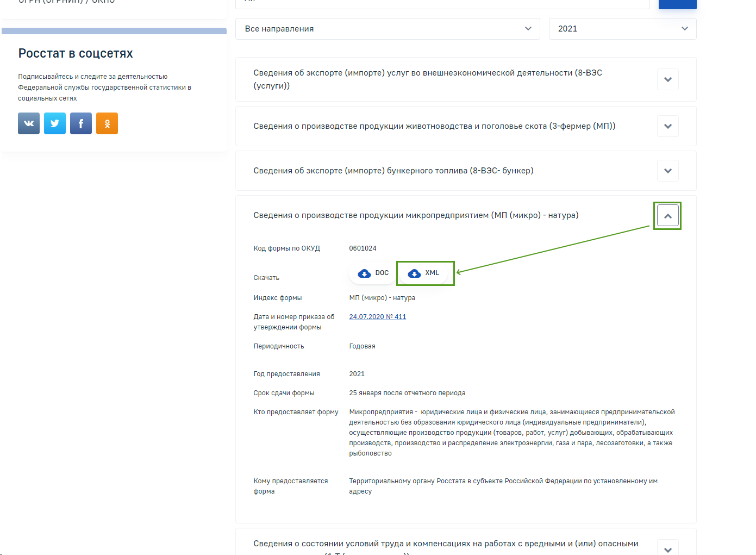This screenshot has width=756, height=555.
Task: Click the 'Кто предоставляет форму' label
Action: (296, 412)
